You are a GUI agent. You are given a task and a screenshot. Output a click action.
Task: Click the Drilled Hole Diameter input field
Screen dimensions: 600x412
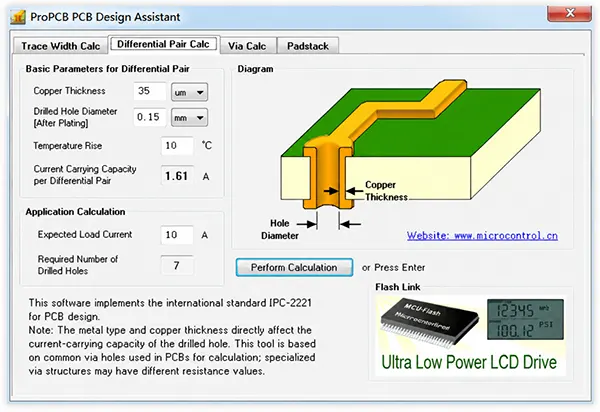tap(150, 117)
